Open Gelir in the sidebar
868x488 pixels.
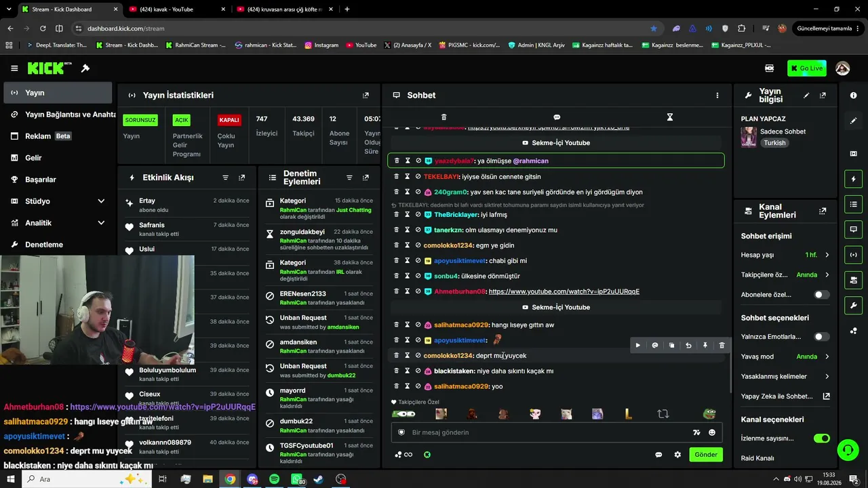pos(56,158)
